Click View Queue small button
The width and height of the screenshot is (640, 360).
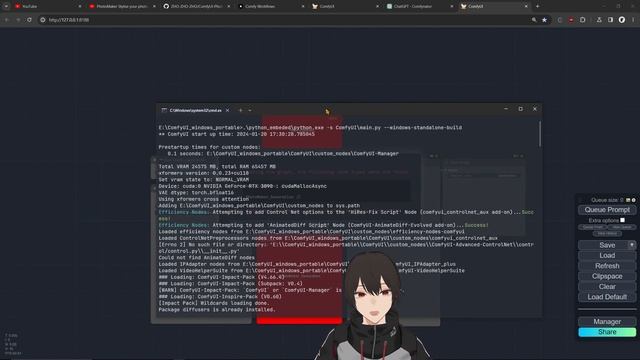pyautogui.click(x=622, y=227)
